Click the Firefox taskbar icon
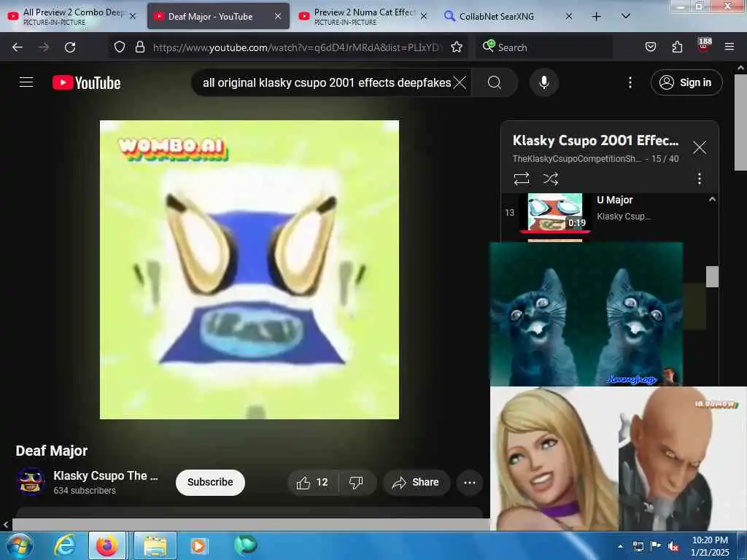 (x=107, y=545)
